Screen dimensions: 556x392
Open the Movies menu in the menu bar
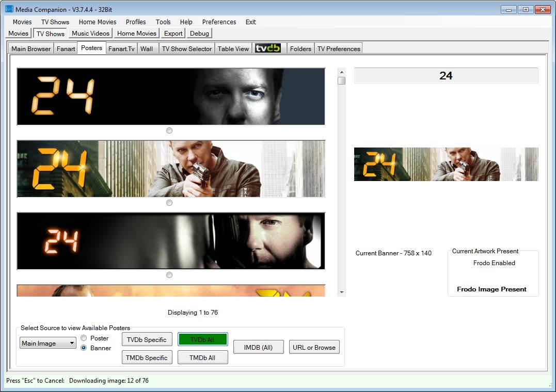tap(22, 22)
